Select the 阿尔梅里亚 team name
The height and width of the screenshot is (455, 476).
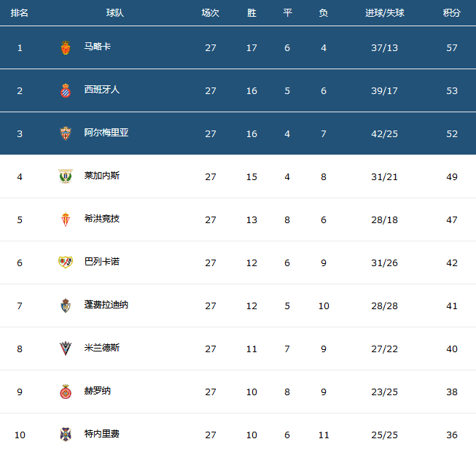[x=106, y=133]
